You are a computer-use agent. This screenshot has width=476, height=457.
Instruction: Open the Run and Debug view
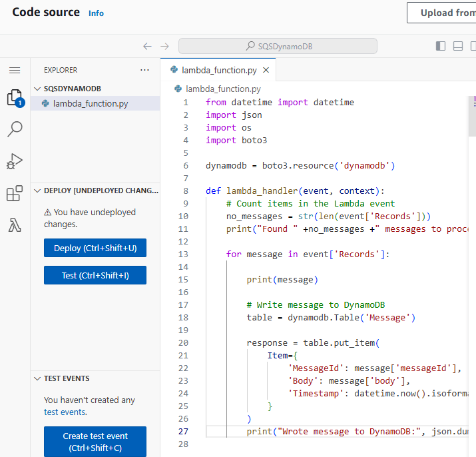click(15, 161)
